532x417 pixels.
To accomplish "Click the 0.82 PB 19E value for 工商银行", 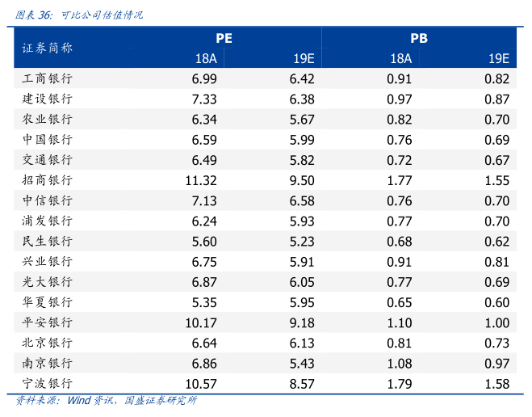I will pos(497,78).
